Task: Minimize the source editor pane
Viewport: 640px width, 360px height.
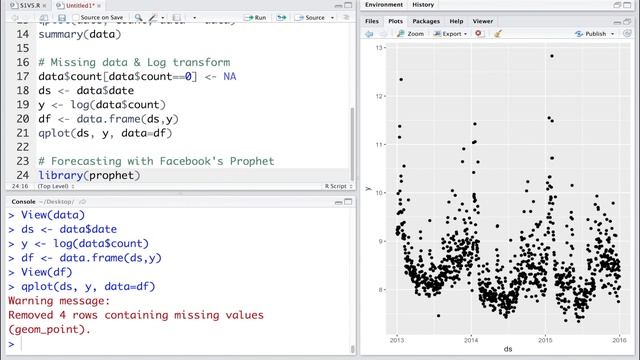Action: 338,5
